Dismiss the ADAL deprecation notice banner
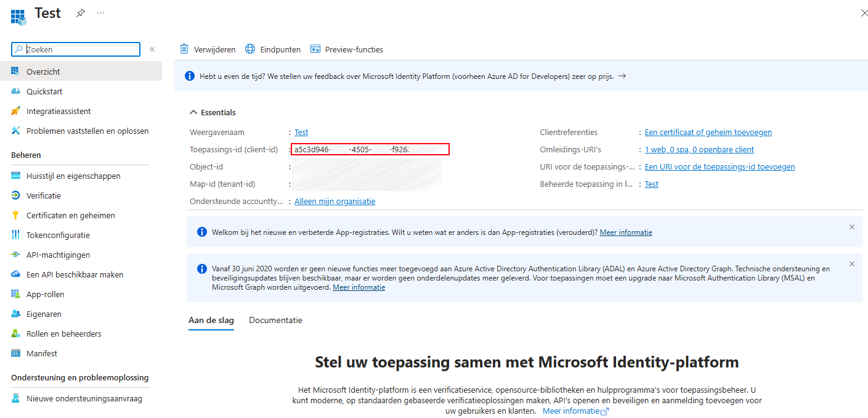 coord(852,264)
